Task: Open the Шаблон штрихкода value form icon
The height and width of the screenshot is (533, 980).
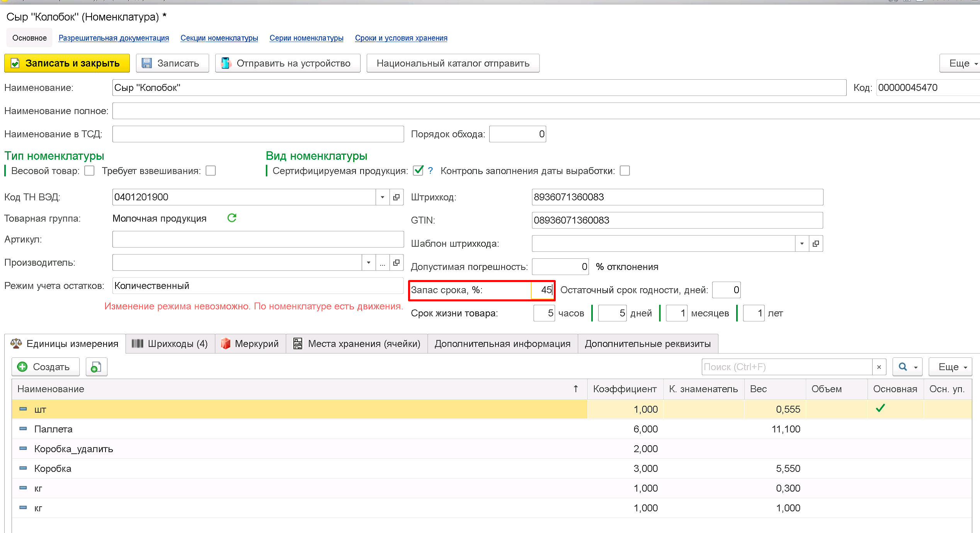Action: [816, 244]
